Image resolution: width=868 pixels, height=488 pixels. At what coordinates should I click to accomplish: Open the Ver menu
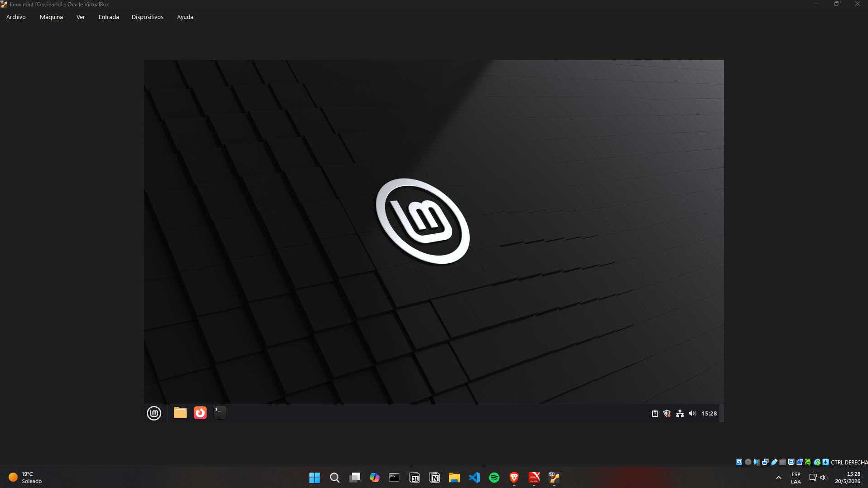(x=81, y=17)
